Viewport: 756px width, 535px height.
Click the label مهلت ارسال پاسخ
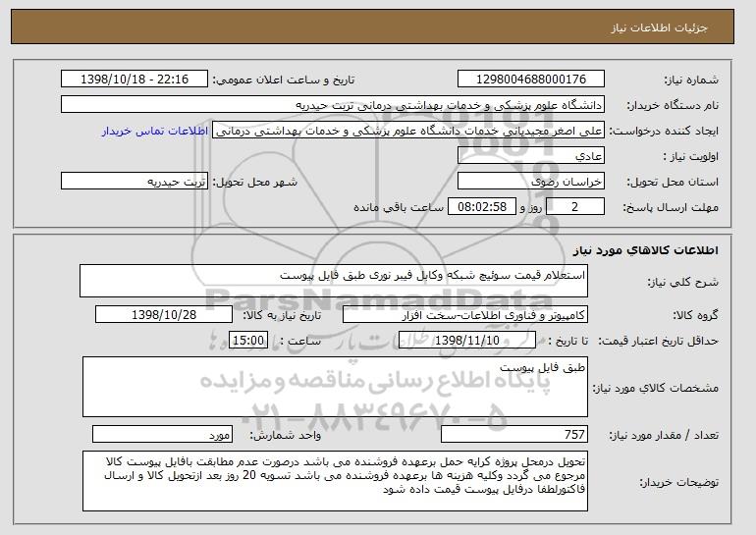click(x=671, y=207)
